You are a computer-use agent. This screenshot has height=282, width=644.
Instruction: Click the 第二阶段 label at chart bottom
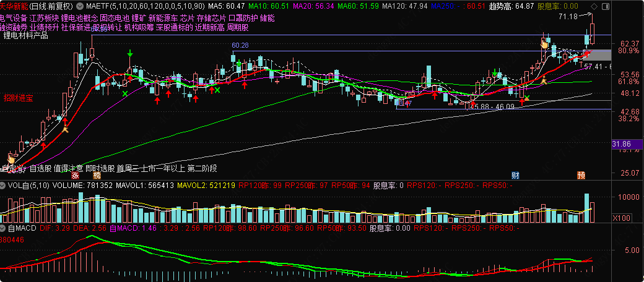coord(202,168)
